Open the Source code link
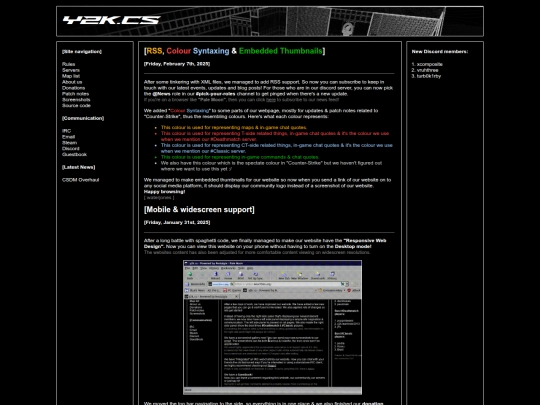Screen dimensions: 540x405 tap(76, 105)
